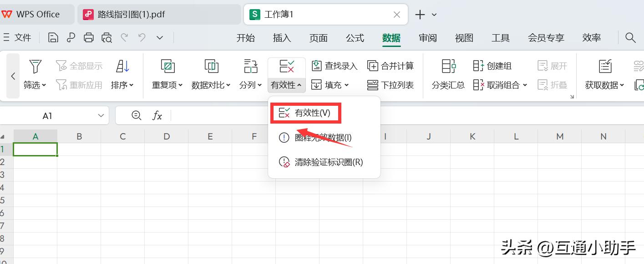Click the 获取数据 icon
The image size is (644, 264).
point(605,67)
